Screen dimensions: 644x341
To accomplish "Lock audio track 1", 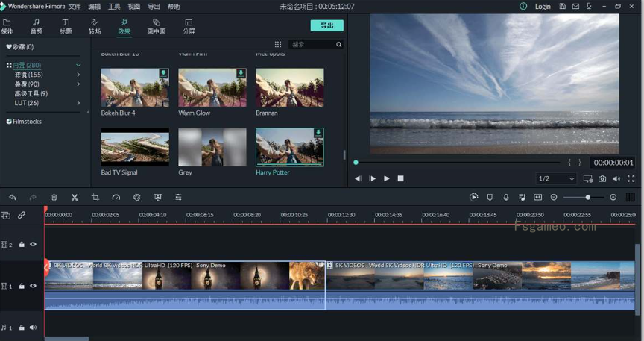I will (x=22, y=328).
